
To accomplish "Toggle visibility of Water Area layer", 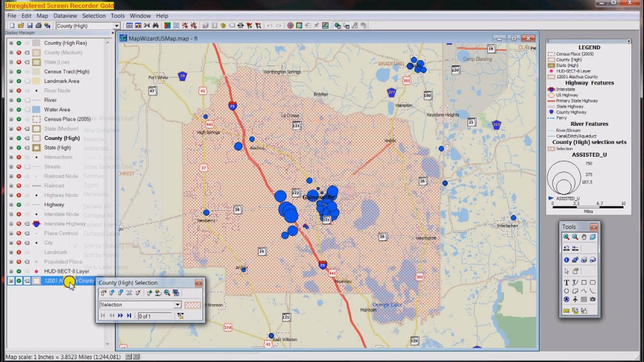I will tap(19, 110).
